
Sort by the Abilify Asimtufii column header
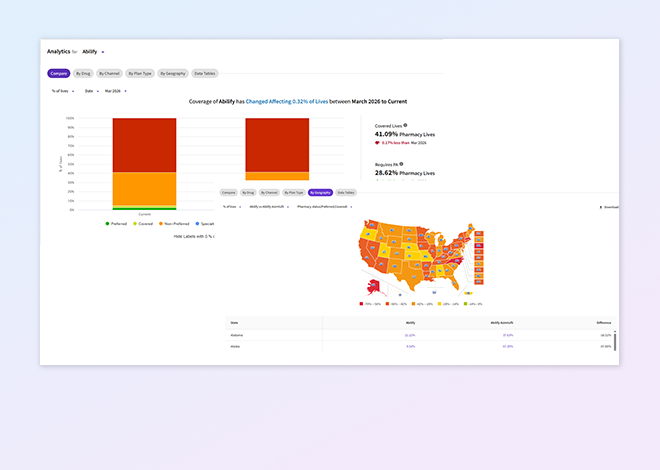[x=502, y=323]
